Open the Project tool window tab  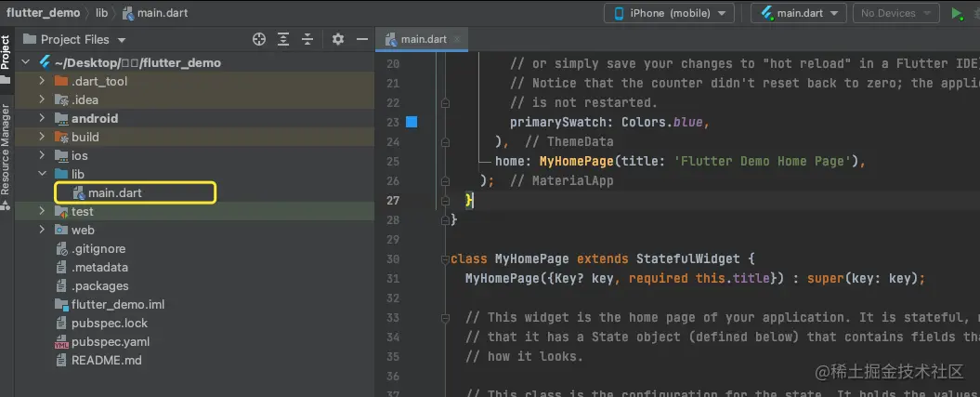pyautogui.click(x=6, y=52)
